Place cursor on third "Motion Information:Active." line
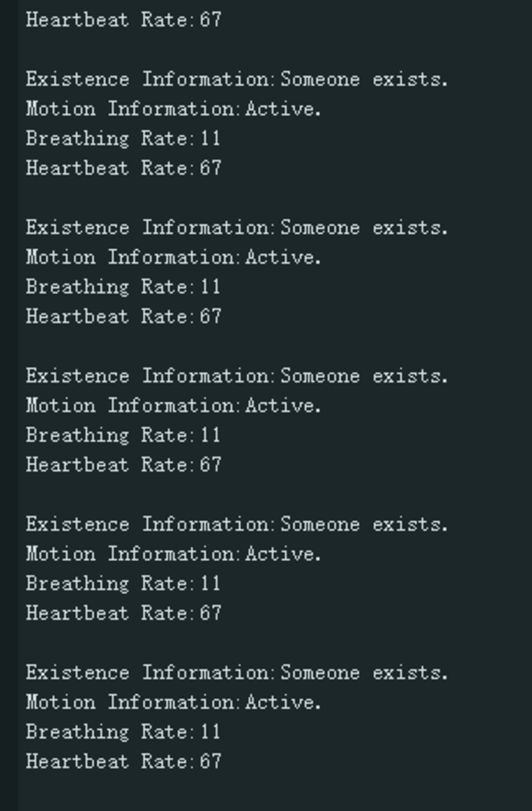532x811 pixels. point(174,405)
